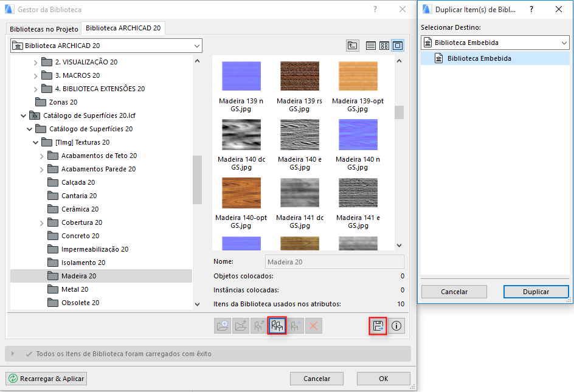Expand the Acabamentos de Teto 20 folder

pyautogui.click(x=42, y=156)
